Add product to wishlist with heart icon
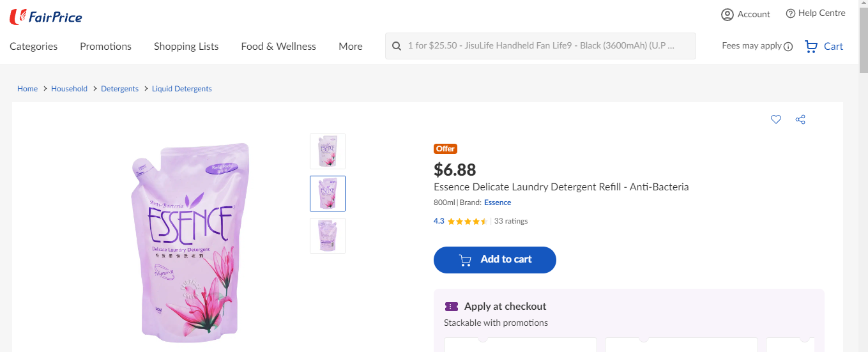This screenshot has width=868, height=352. click(x=776, y=119)
